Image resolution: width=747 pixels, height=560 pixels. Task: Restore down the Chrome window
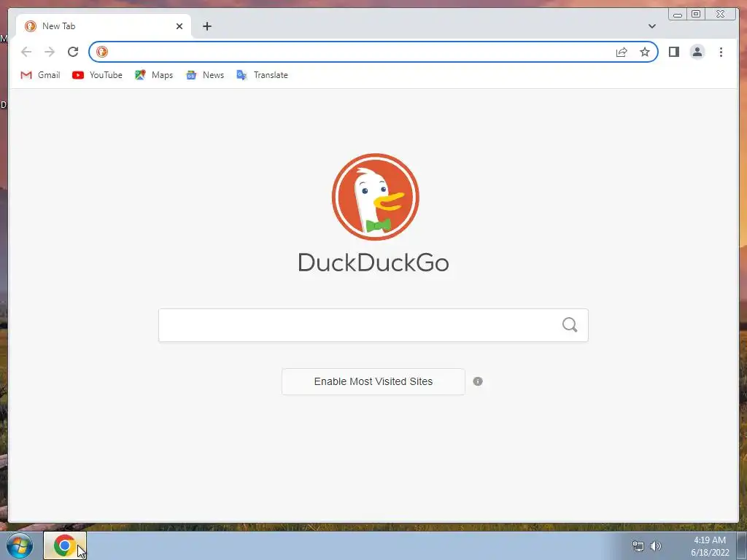tap(695, 14)
